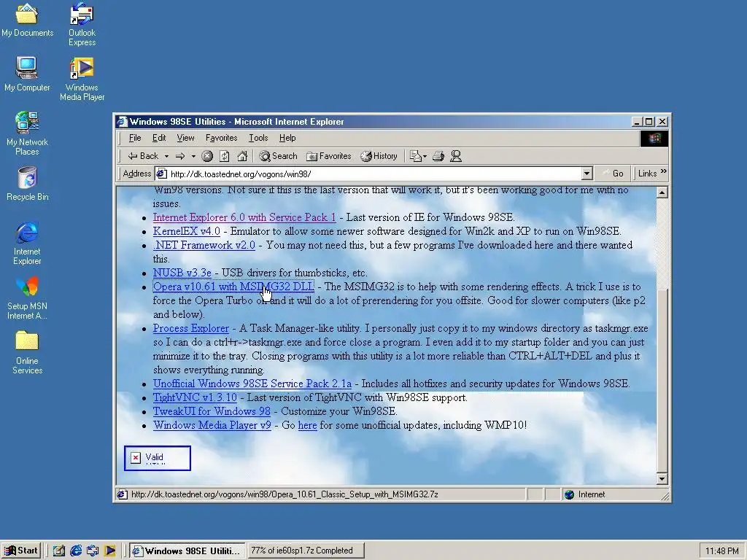Click the Stop loading icon

207,156
